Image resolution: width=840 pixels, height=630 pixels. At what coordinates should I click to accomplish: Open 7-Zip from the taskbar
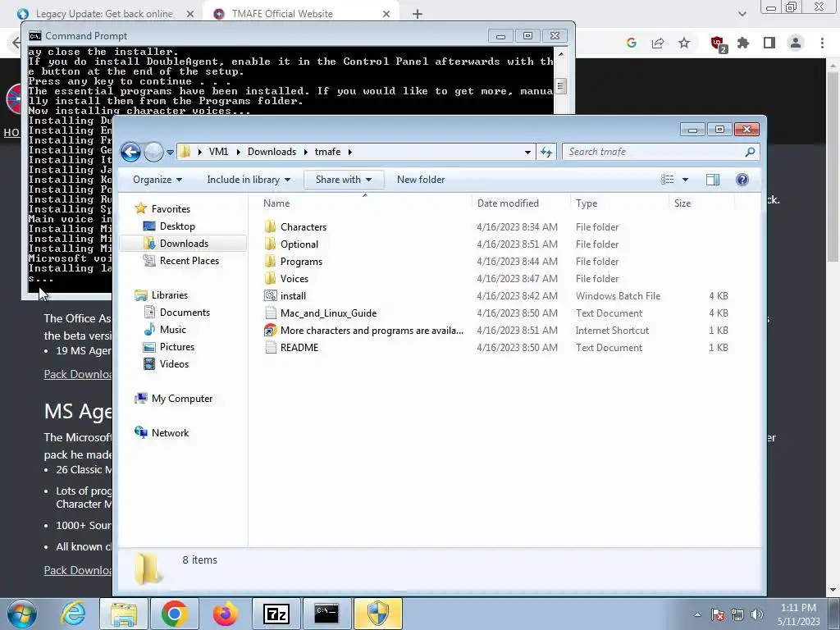(x=276, y=614)
